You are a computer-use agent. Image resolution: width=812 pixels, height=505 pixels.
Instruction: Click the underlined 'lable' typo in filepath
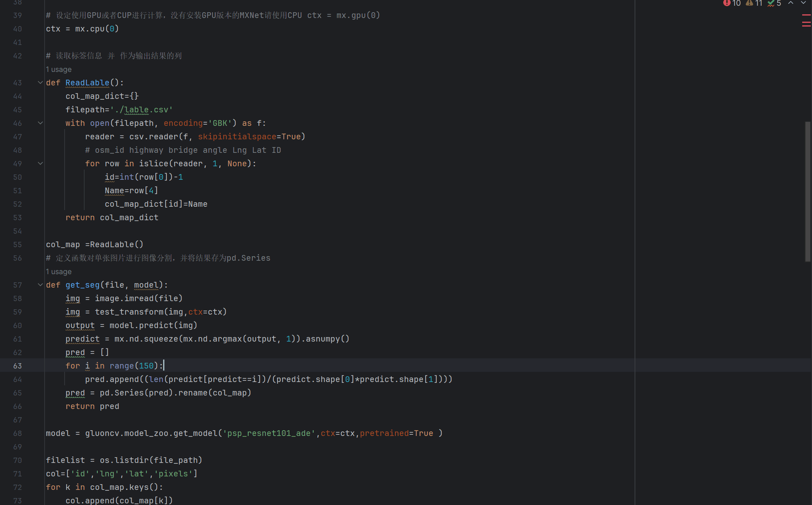(137, 109)
